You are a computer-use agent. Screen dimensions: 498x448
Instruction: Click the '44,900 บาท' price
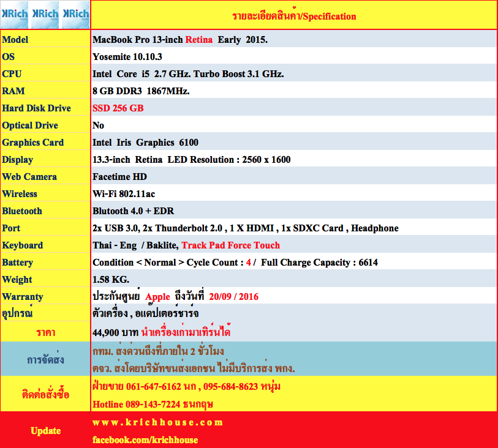click(x=116, y=332)
